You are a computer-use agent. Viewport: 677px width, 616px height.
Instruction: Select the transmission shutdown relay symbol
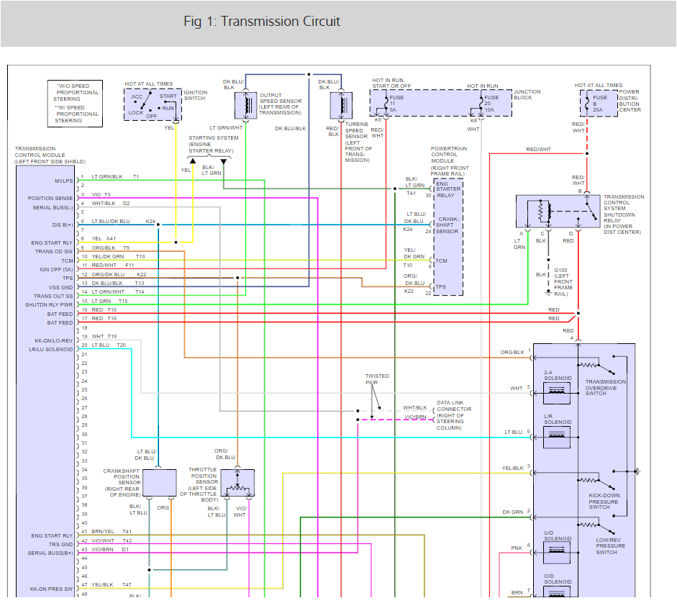click(558, 212)
